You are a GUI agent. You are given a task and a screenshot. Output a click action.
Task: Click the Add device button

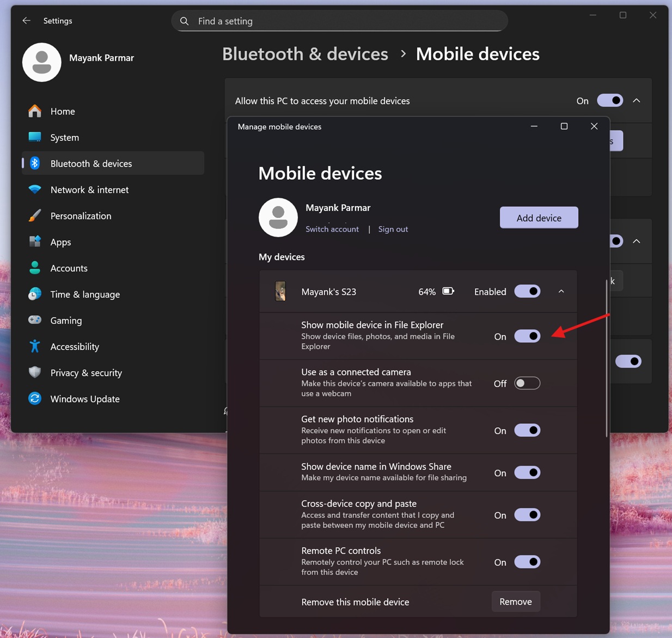(539, 217)
